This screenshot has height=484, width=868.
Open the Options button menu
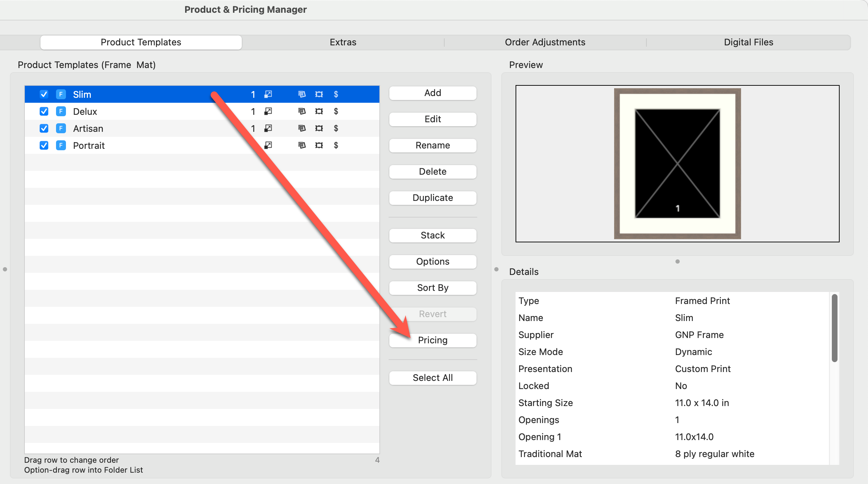coord(433,261)
